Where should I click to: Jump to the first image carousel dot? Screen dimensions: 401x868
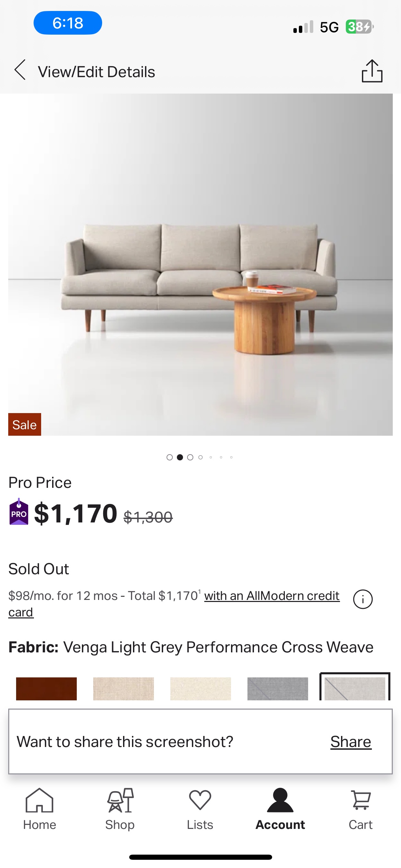[170, 457]
